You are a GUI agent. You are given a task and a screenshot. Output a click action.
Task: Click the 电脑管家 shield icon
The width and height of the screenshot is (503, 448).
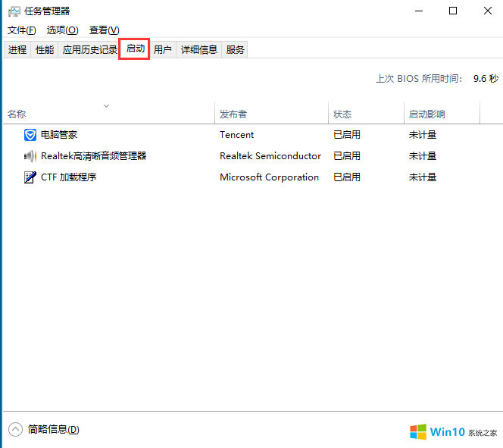click(30, 135)
